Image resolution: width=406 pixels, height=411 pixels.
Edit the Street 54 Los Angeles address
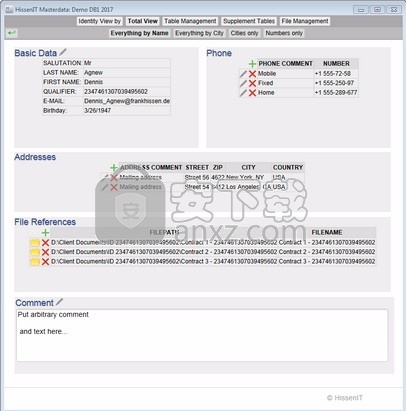[x=105, y=187]
